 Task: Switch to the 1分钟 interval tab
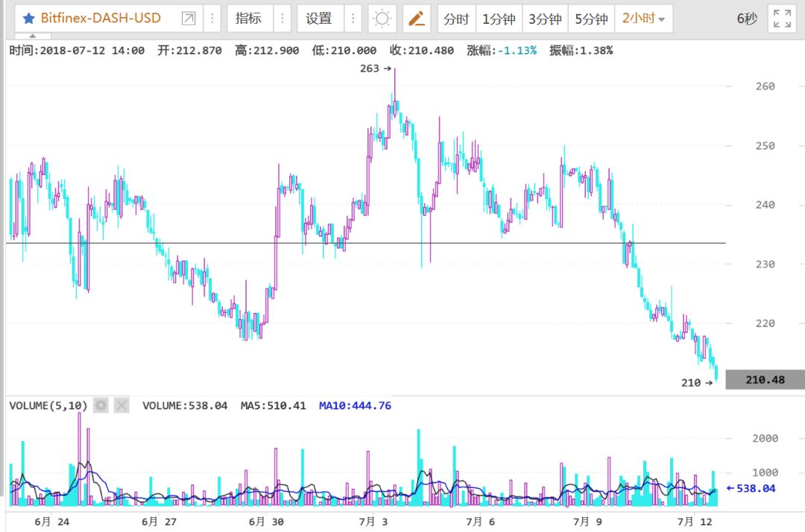coord(499,19)
